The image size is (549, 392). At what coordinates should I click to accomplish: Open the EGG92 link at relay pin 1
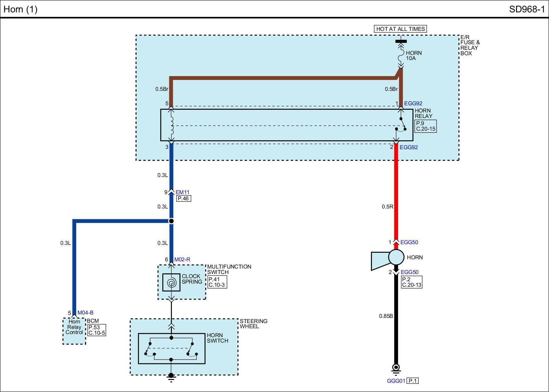click(x=413, y=103)
